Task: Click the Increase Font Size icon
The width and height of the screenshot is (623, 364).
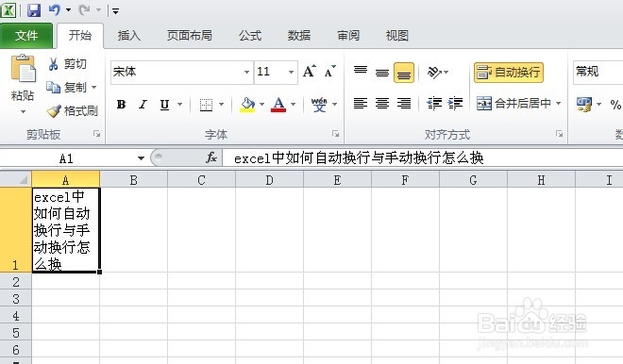Action: point(310,72)
